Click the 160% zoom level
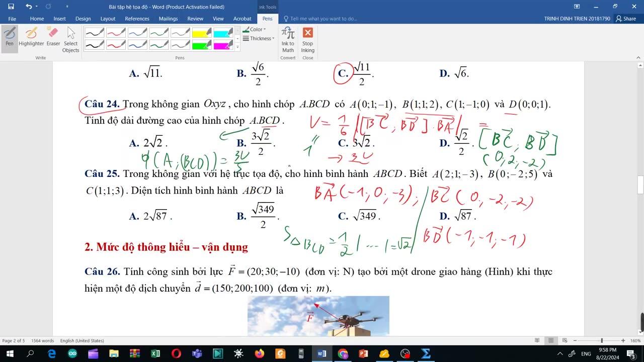This screenshot has width=644, height=362. pos(635,340)
